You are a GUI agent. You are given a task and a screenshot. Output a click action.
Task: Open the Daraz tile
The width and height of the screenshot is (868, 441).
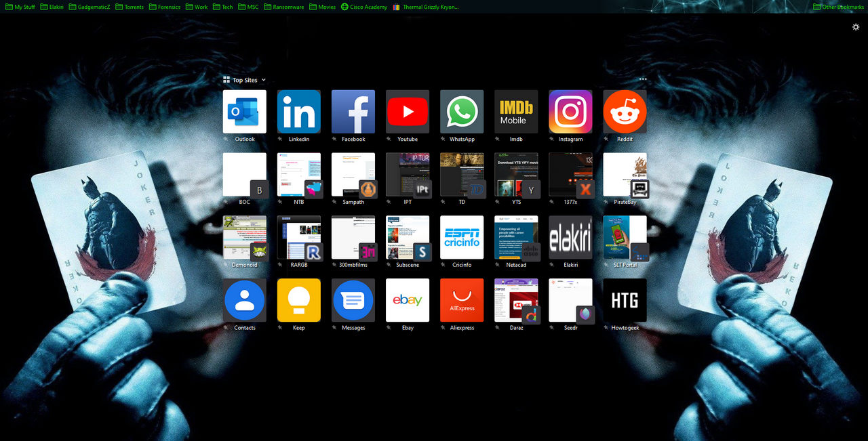pyautogui.click(x=515, y=301)
